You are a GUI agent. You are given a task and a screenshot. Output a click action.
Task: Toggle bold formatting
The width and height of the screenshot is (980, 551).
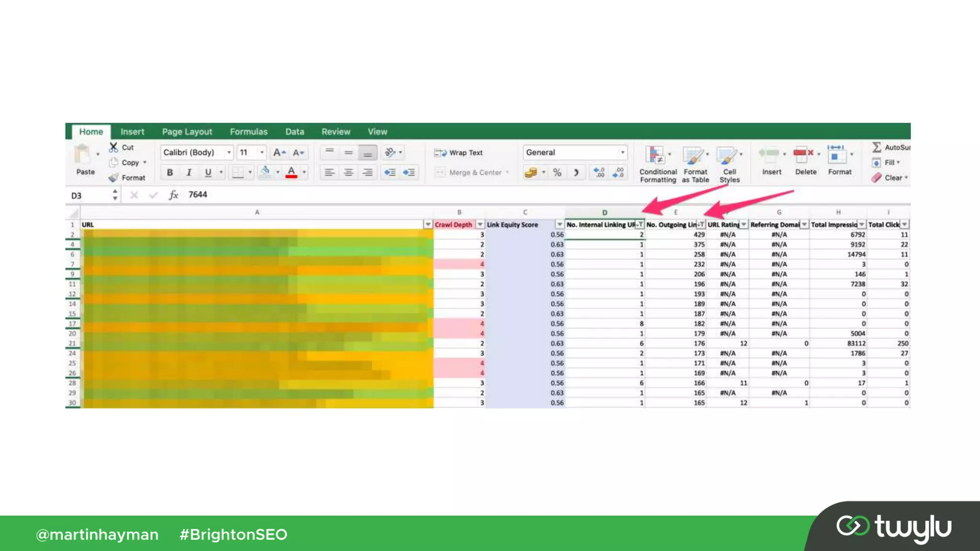click(170, 172)
